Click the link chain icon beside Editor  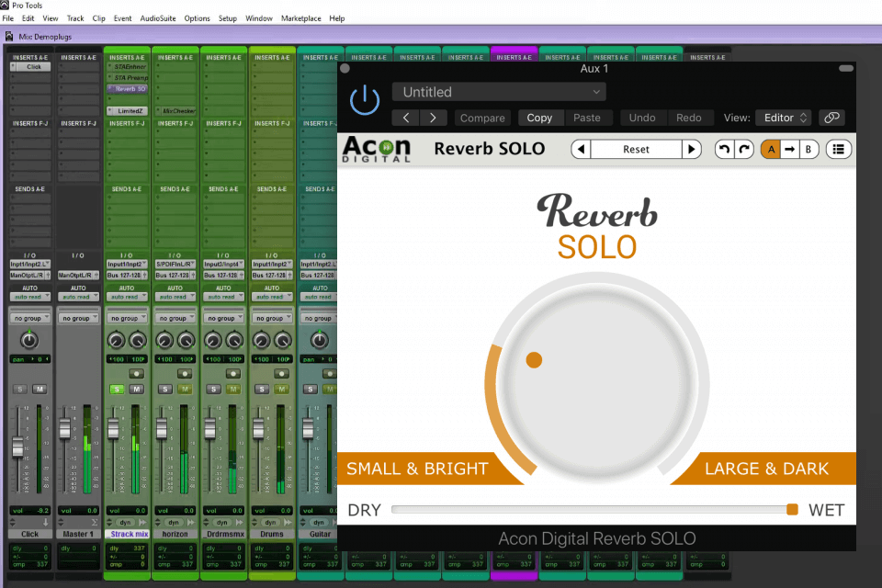pyautogui.click(x=831, y=118)
